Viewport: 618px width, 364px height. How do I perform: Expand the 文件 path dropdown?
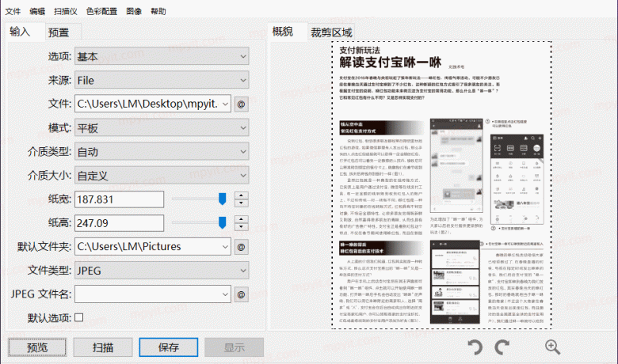[x=225, y=104]
